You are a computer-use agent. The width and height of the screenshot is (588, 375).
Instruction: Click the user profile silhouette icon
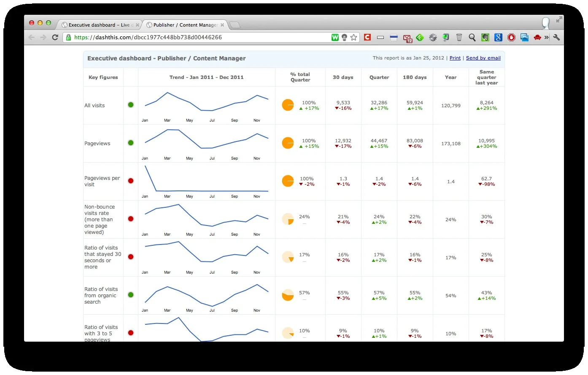pos(546,23)
